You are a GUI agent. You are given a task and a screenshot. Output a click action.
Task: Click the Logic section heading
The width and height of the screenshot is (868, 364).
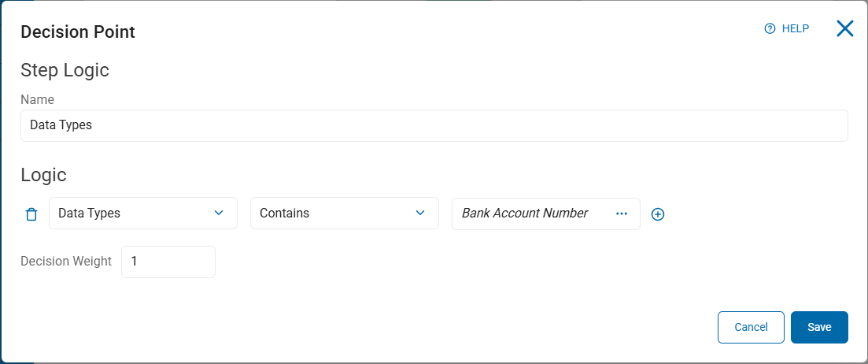[x=43, y=175]
